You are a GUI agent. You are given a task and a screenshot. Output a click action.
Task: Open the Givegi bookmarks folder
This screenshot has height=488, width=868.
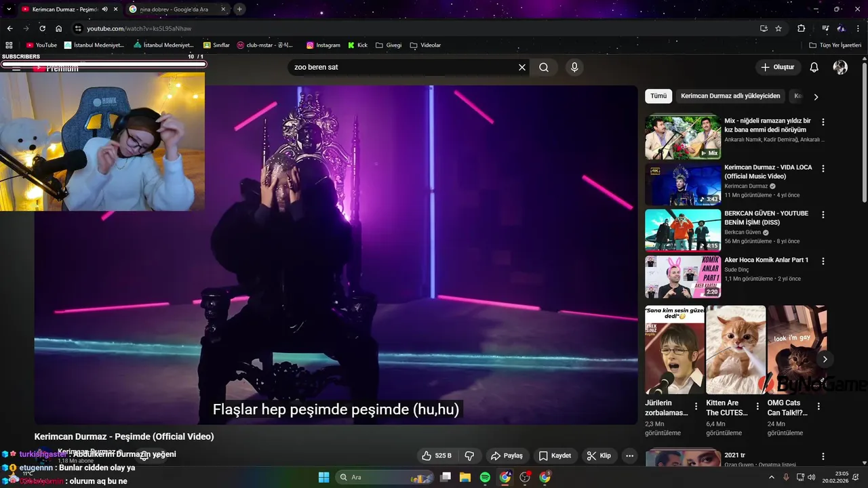tap(389, 45)
